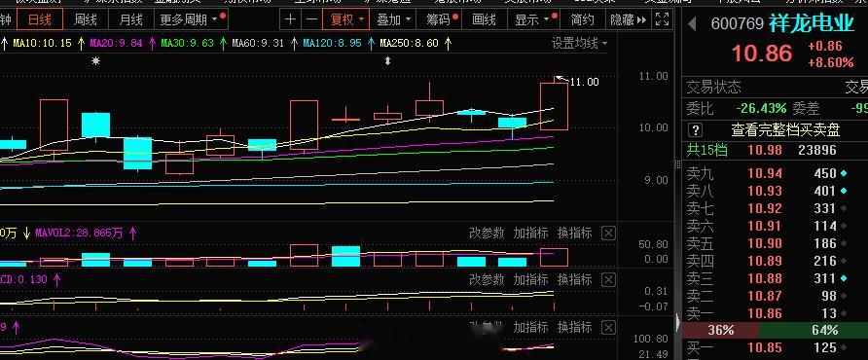This screenshot has height=360, width=868.
Task: Toggle fullscreen chart view icon
Action: tap(662, 19)
